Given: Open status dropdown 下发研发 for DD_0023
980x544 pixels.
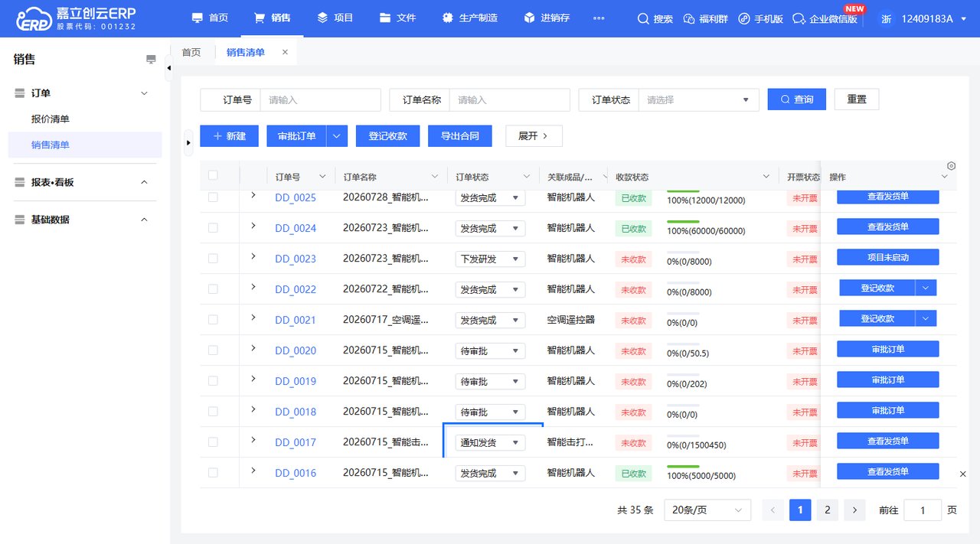Looking at the screenshot, I should [x=490, y=259].
